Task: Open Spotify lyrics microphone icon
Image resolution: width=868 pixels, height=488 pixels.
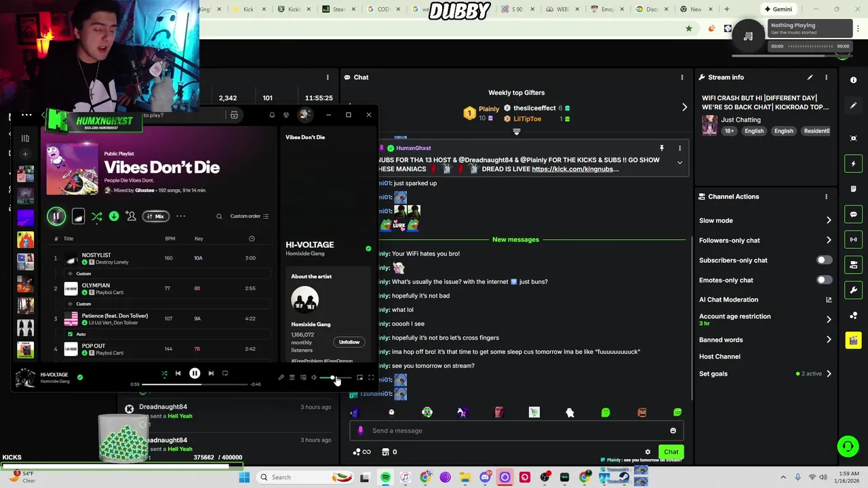Action: pyautogui.click(x=281, y=378)
